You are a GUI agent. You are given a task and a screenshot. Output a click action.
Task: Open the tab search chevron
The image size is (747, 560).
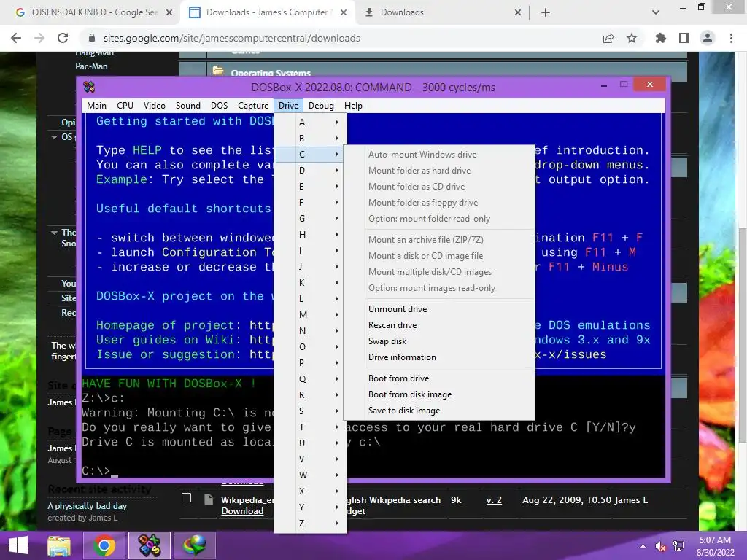pos(656,12)
